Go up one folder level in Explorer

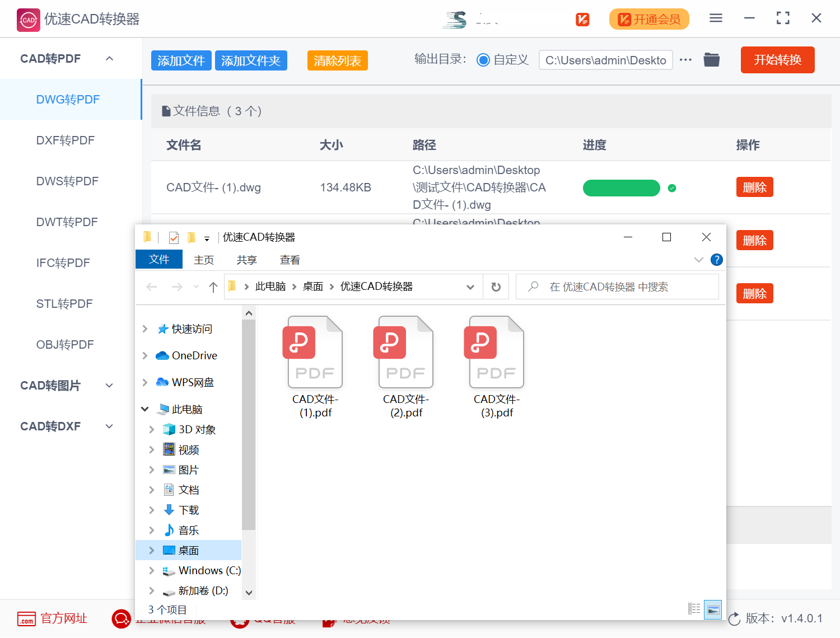(x=213, y=287)
